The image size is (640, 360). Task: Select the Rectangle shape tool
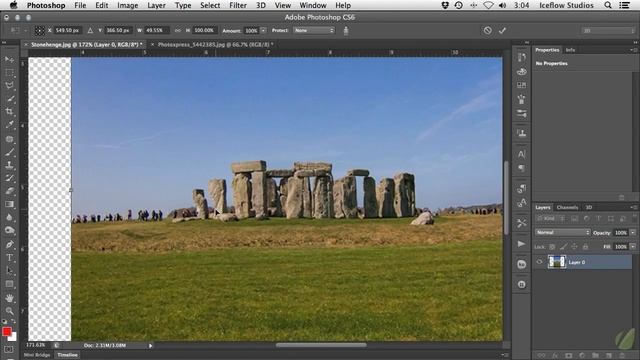(x=9, y=284)
